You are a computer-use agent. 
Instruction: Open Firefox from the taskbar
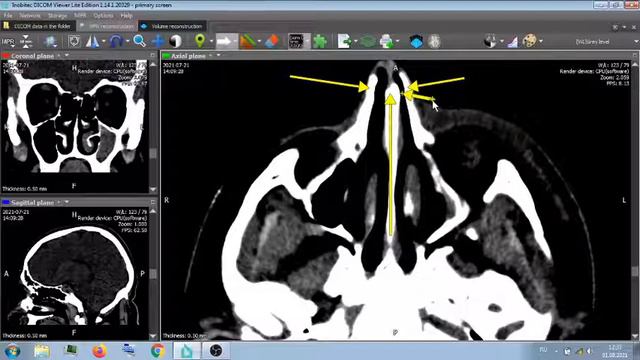[x=99, y=351]
